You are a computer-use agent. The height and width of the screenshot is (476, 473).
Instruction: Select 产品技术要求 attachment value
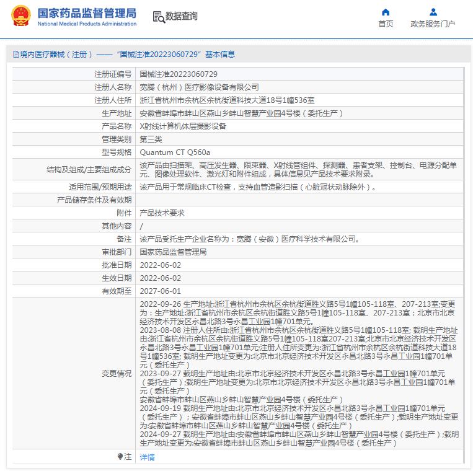pyautogui.click(x=162, y=213)
